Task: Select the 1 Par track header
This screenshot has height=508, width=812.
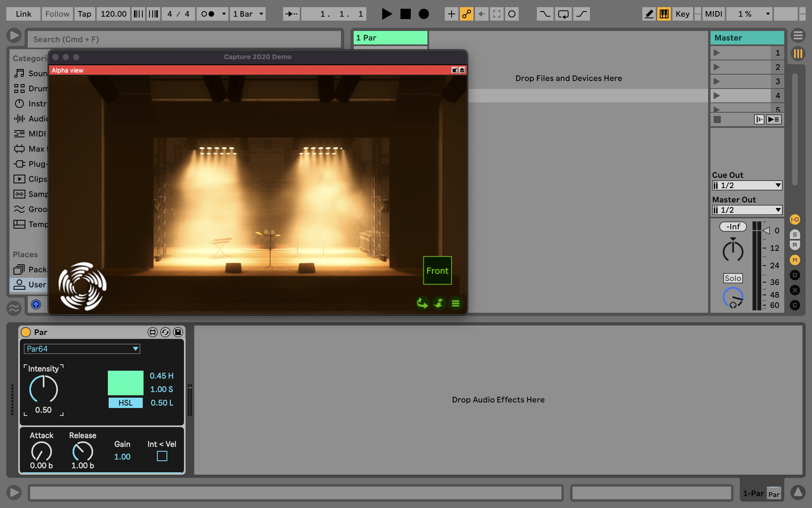Action: coord(391,38)
